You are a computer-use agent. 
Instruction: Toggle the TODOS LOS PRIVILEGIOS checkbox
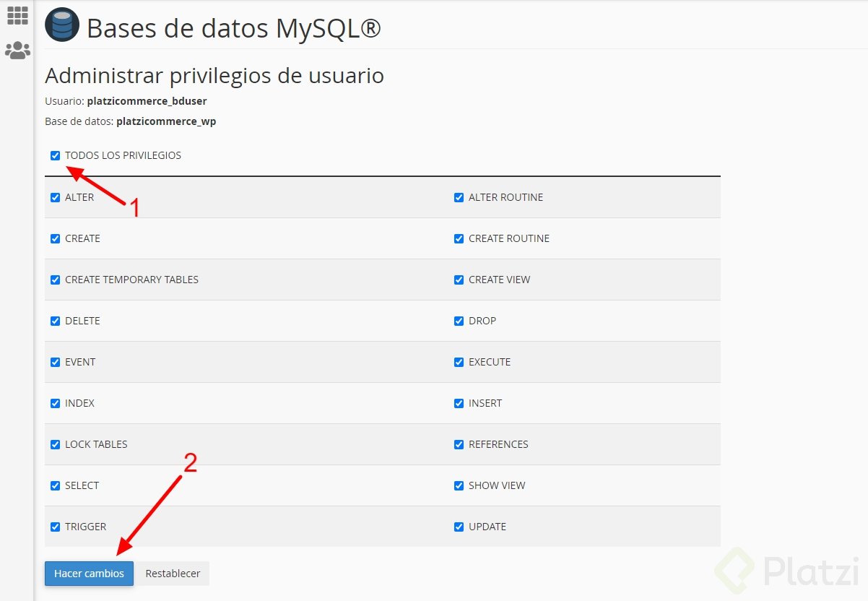pyautogui.click(x=56, y=155)
